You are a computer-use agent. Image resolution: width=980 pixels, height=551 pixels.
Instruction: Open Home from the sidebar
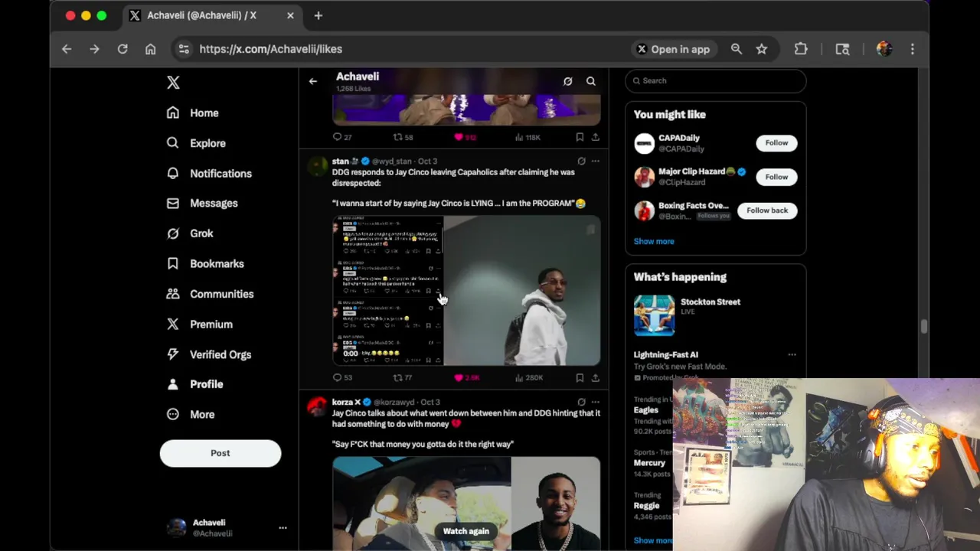193,112
